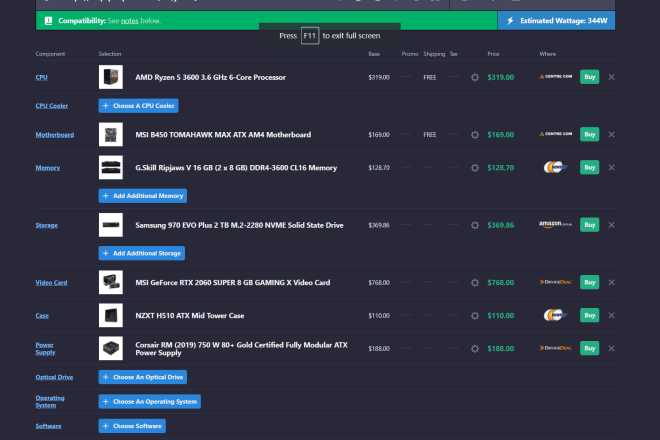Click the AMD Ryzen 5 3600 product thumbnail
The height and width of the screenshot is (440, 660).
tap(111, 77)
